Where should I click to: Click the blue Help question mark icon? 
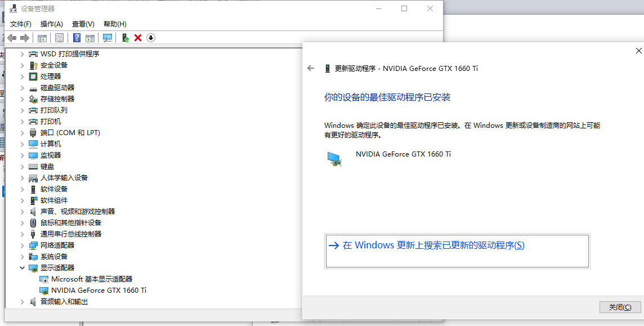77,38
